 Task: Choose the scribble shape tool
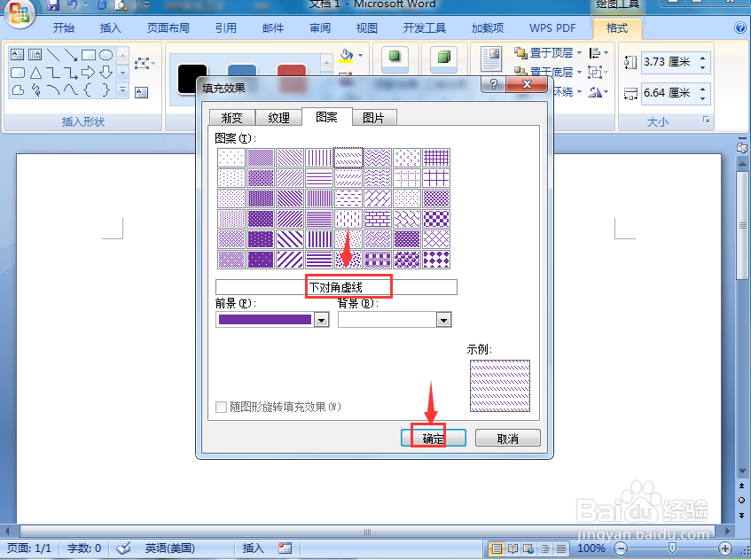pos(35,90)
